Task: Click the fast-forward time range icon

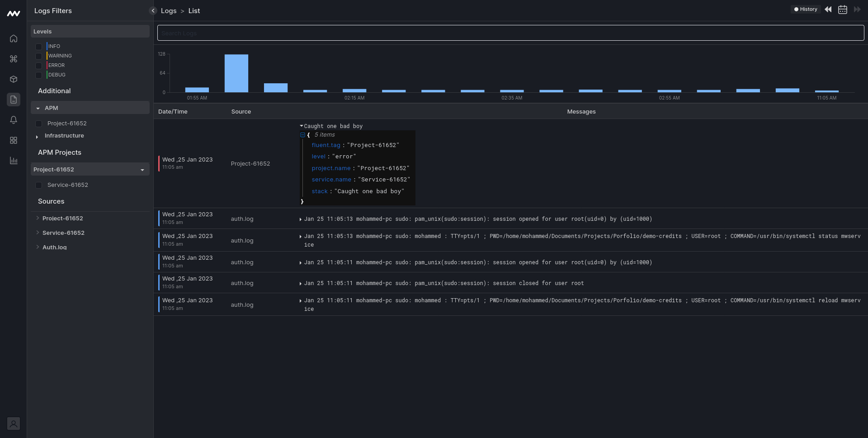Action: pyautogui.click(x=857, y=10)
